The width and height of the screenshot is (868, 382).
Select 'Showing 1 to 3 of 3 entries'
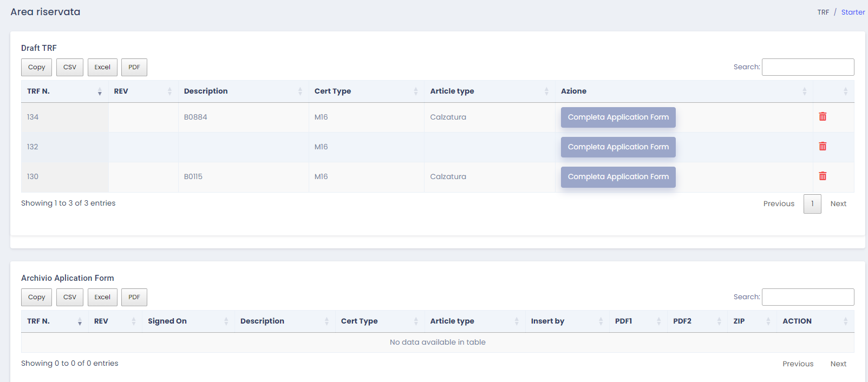tap(68, 203)
